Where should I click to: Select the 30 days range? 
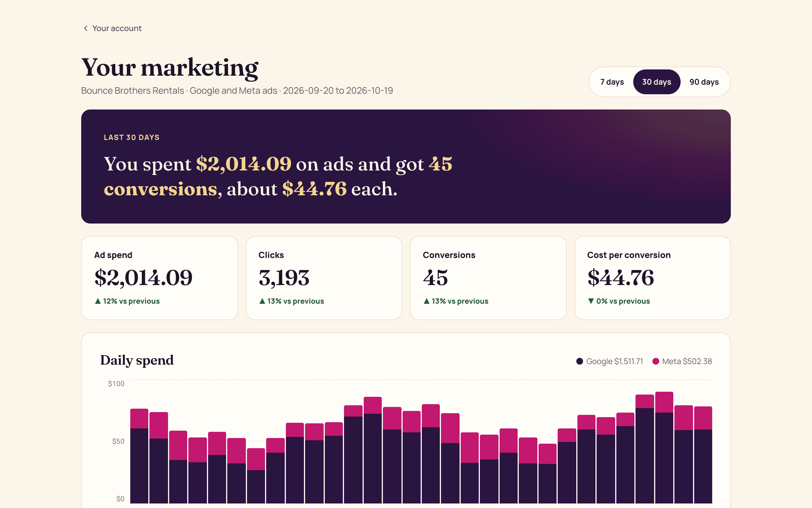click(656, 82)
